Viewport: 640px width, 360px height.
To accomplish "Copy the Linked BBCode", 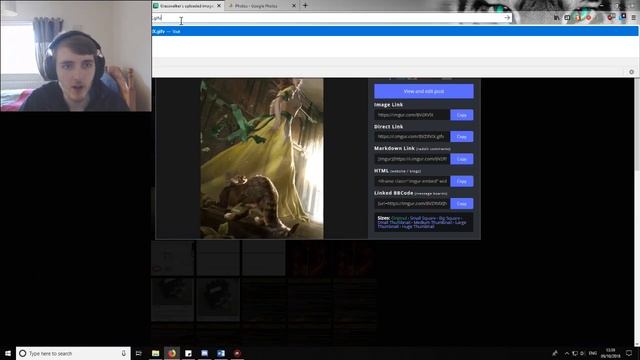I will point(462,203).
